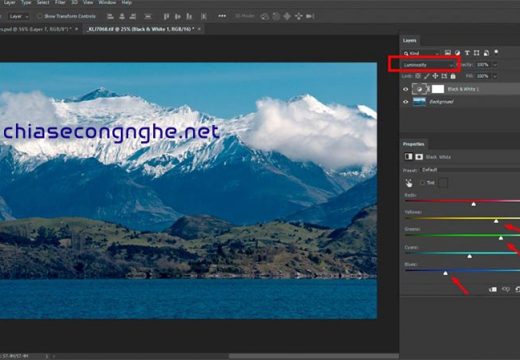This screenshot has width=520, height=360.
Task: Activate the on-image adjustment hand tool
Action: (409, 183)
